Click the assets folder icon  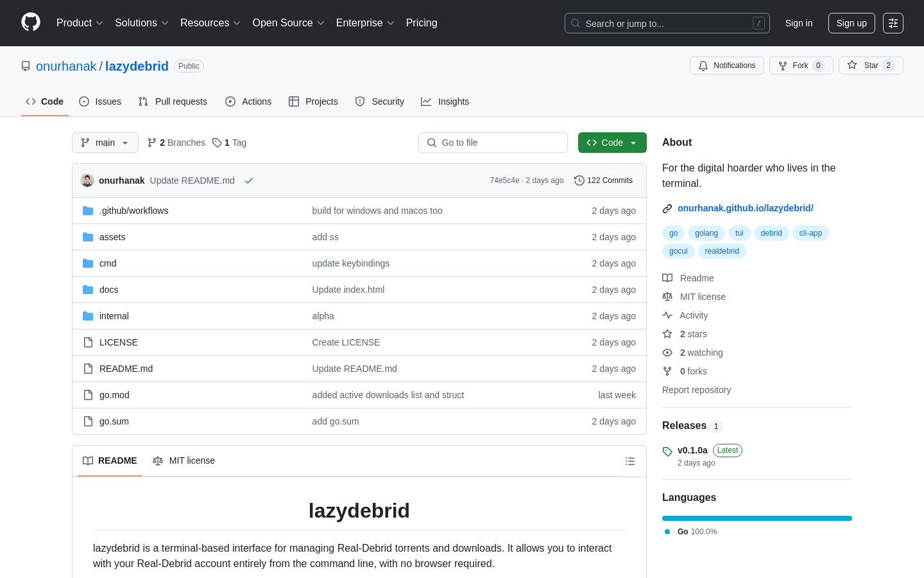[88, 237]
